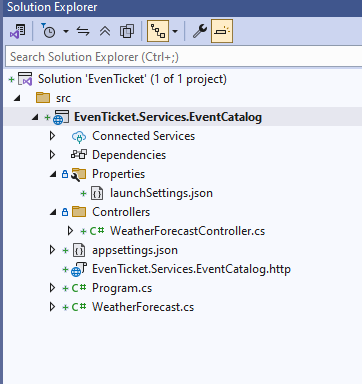Select the Solution 'EvenTicket' node
Image resolution: width=362 pixels, height=384 pixels.
tap(132, 79)
